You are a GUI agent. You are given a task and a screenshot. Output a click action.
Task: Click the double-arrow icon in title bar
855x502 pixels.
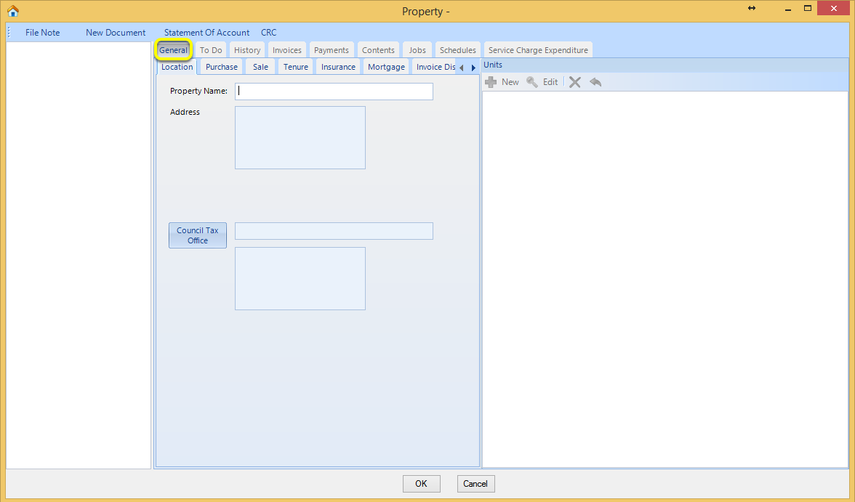752,8
